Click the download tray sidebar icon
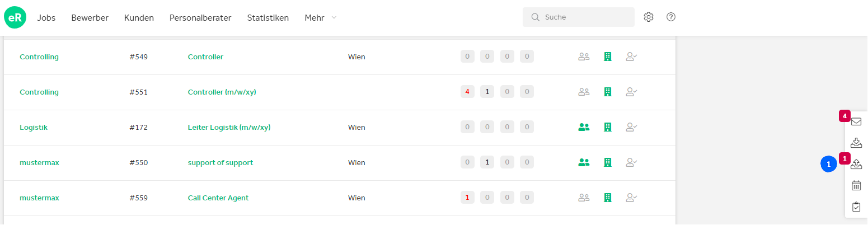The image size is (868, 225). click(856, 143)
